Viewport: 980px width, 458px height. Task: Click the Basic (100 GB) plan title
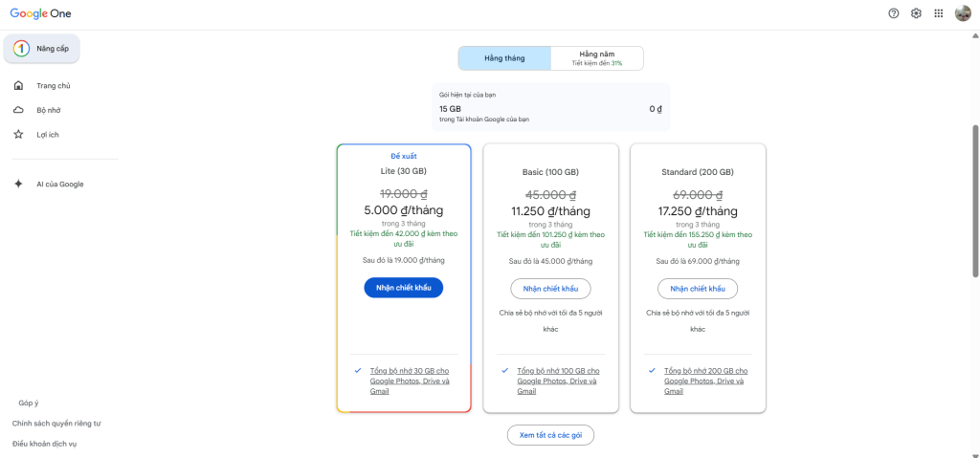[x=550, y=172]
